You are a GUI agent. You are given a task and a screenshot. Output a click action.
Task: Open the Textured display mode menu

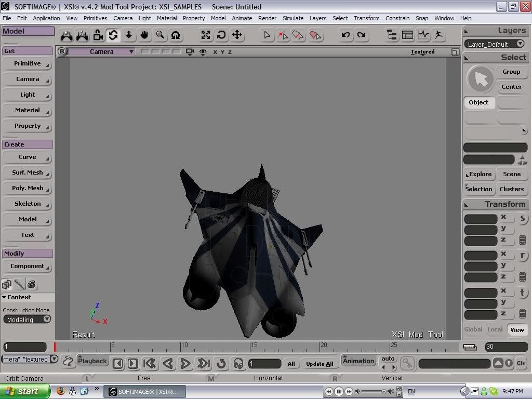(x=422, y=52)
